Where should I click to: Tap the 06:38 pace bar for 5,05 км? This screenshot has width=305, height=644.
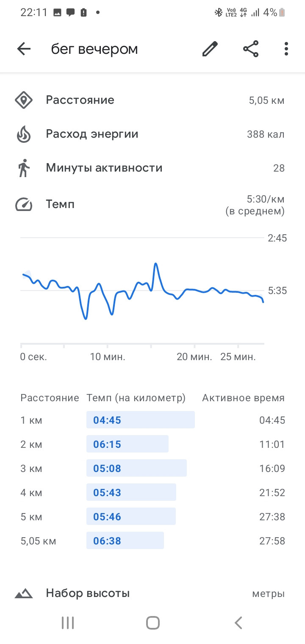[x=125, y=541]
